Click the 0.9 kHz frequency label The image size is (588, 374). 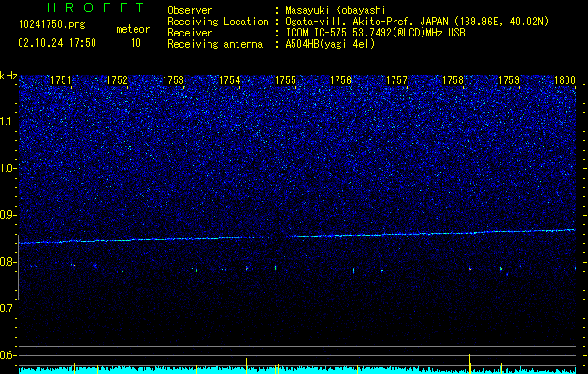pyautogui.click(x=7, y=215)
